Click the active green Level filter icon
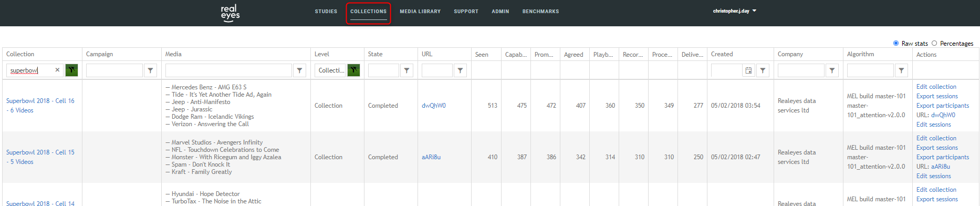 click(x=354, y=70)
